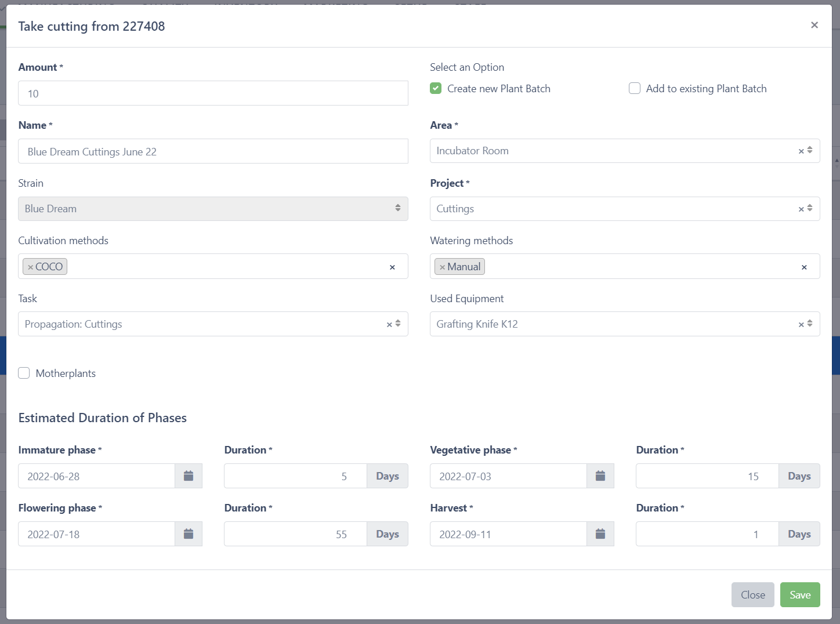The height and width of the screenshot is (624, 840).
Task: Remove the COCO cultivation method tag
Action: click(x=31, y=267)
